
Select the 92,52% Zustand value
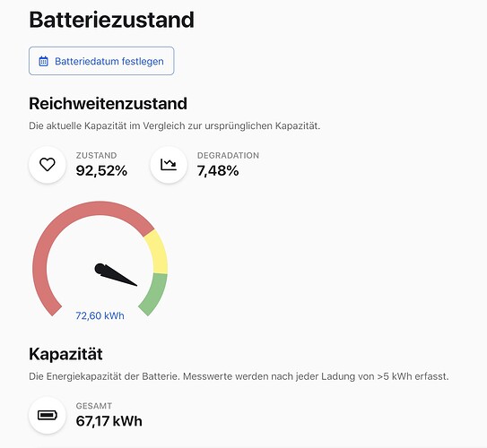tap(101, 170)
